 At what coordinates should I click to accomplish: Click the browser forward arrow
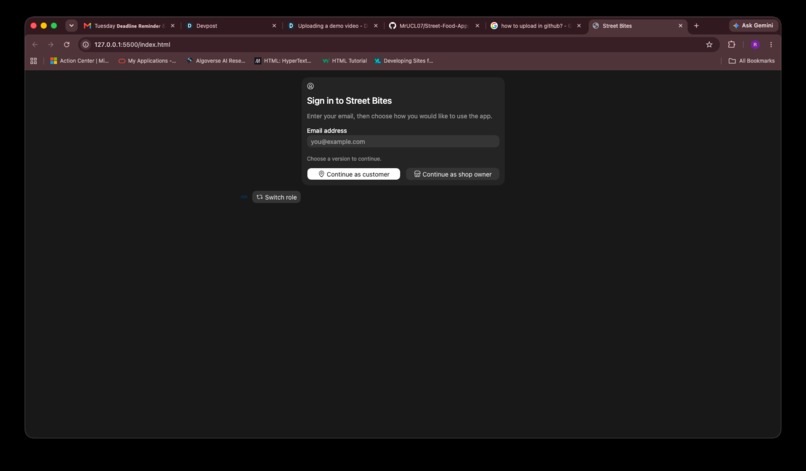click(x=50, y=45)
